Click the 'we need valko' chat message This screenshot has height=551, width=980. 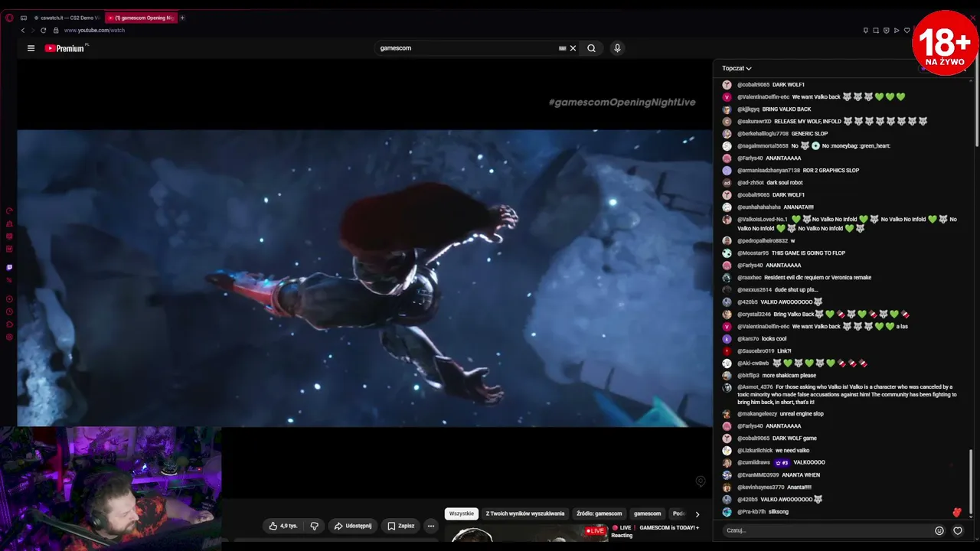pyautogui.click(x=792, y=451)
